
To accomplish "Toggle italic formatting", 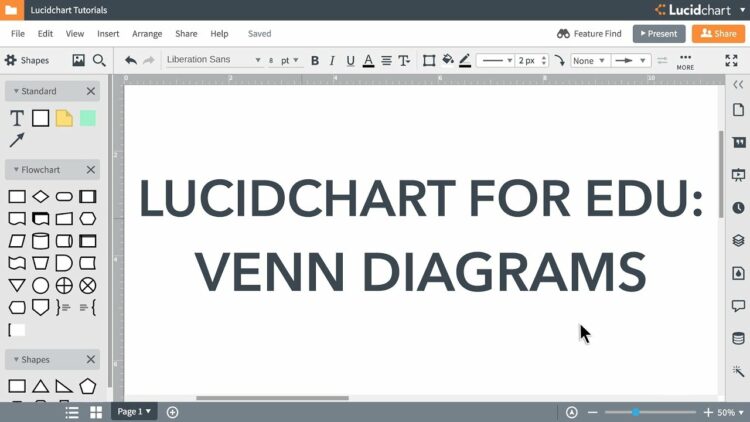I will pyautogui.click(x=332, y=61).
